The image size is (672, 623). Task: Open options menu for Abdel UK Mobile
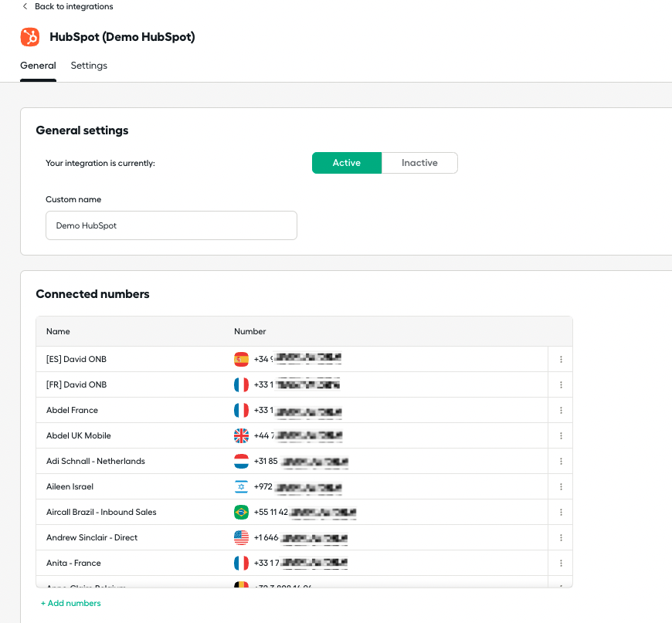point(561,435)
